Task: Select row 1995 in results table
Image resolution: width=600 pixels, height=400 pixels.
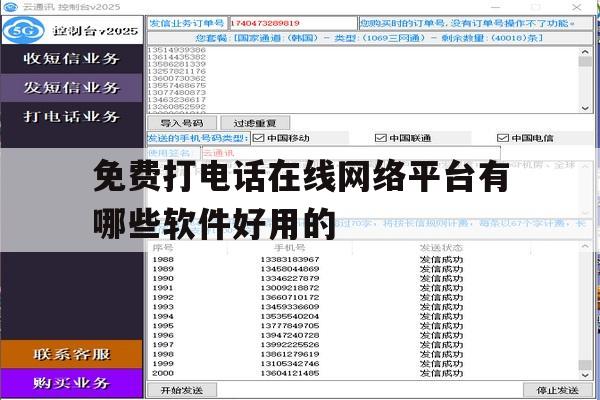Action: click(x=364, y=326)
